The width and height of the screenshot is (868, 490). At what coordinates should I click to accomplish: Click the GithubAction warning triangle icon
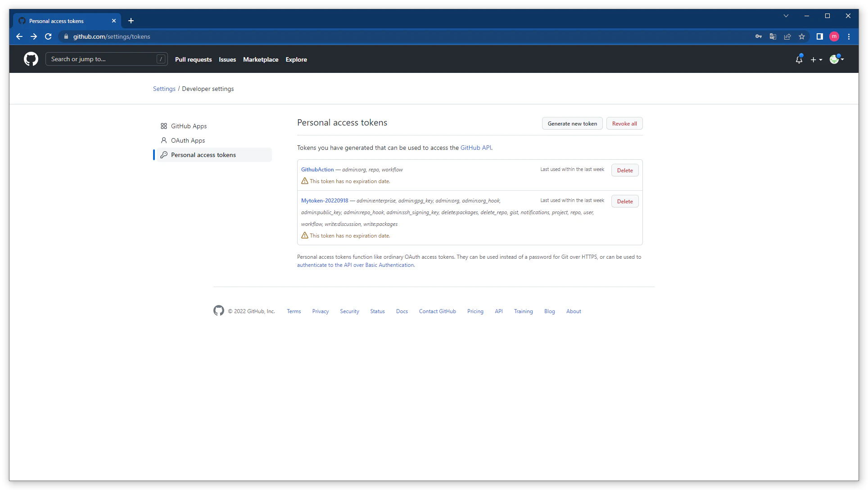[x=305, y=181]
